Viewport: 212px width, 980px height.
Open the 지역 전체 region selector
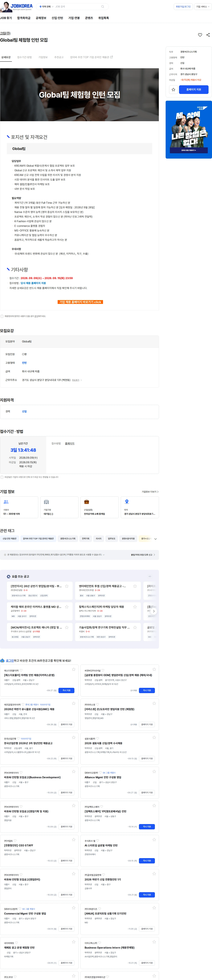(47, 6)
